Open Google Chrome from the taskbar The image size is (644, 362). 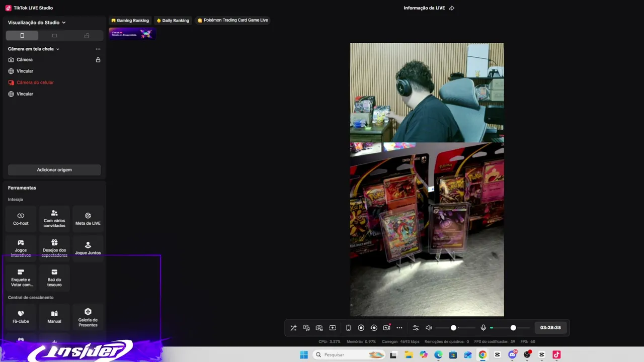[482, 355]
